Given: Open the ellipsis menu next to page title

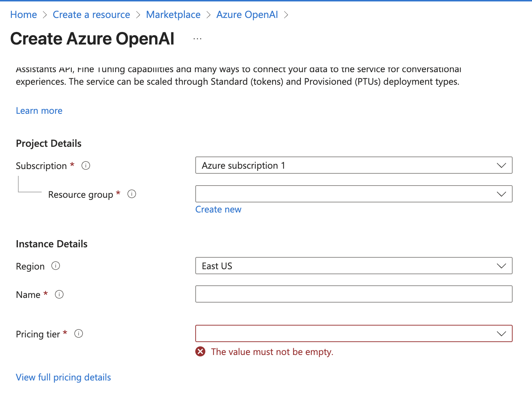Looking at the screenshot, I should 197,38.
